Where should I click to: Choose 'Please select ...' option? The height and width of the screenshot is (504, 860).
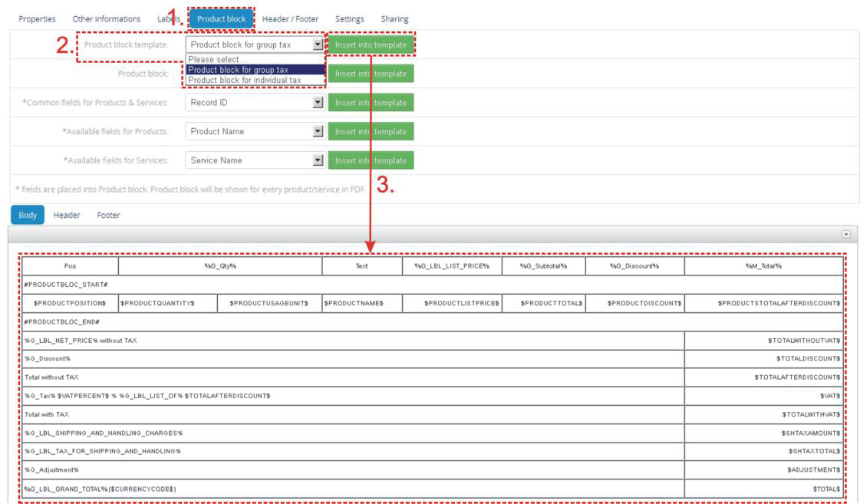click(255, 59)
